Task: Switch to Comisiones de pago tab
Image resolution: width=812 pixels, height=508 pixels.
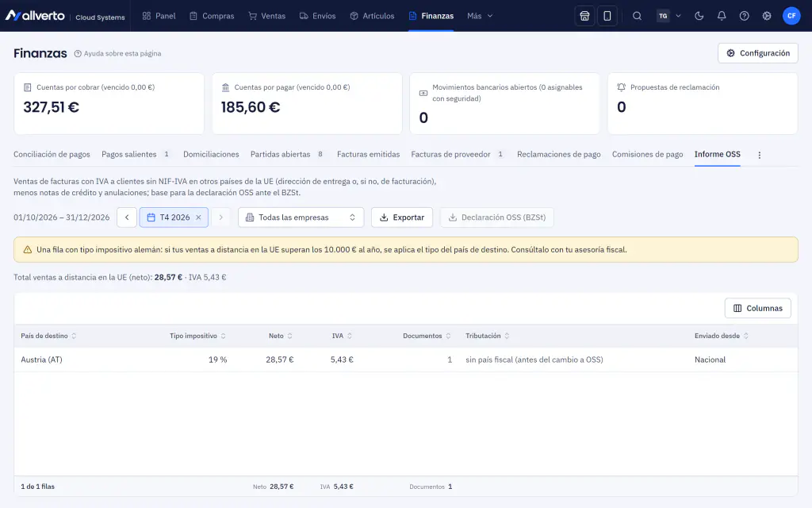Action: coord(647,155)
